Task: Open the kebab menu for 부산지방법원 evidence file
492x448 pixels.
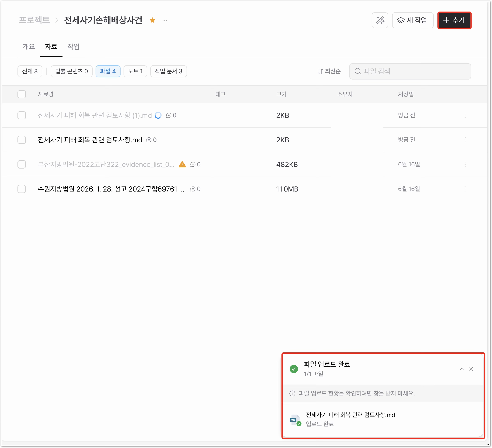Action: (x=465, y=164)
